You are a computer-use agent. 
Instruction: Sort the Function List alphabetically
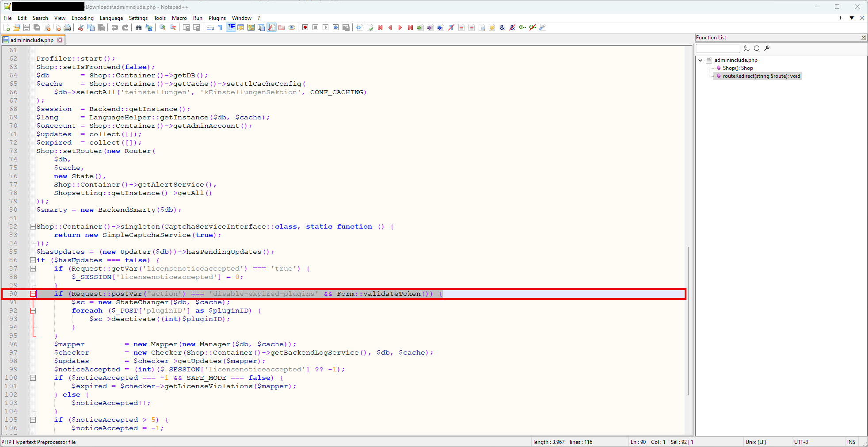[x=746, y=48]
